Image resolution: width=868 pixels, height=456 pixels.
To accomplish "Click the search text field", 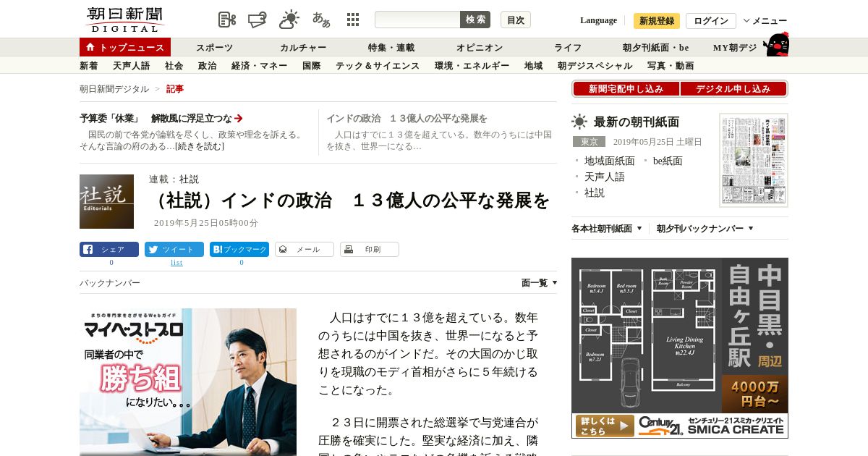I will (x=417, y=20).
